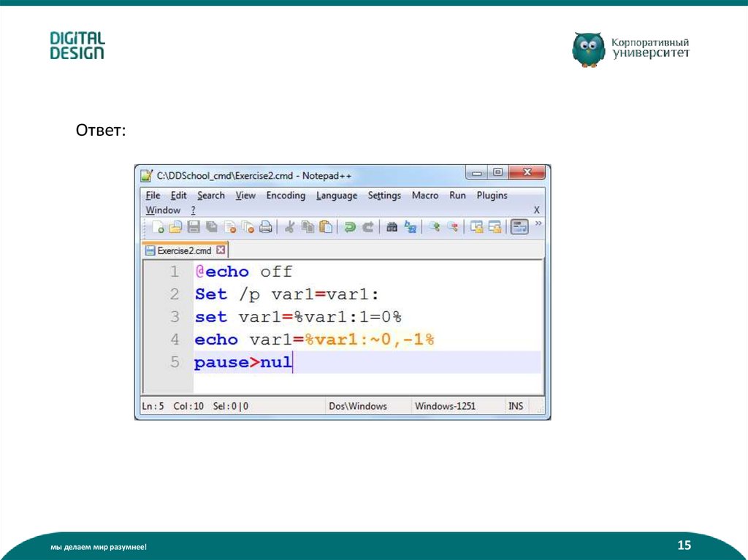This screenshot has height=560, width=748.
Task: Select the Exercise2.cmd document tab
Action: point(184,250)
